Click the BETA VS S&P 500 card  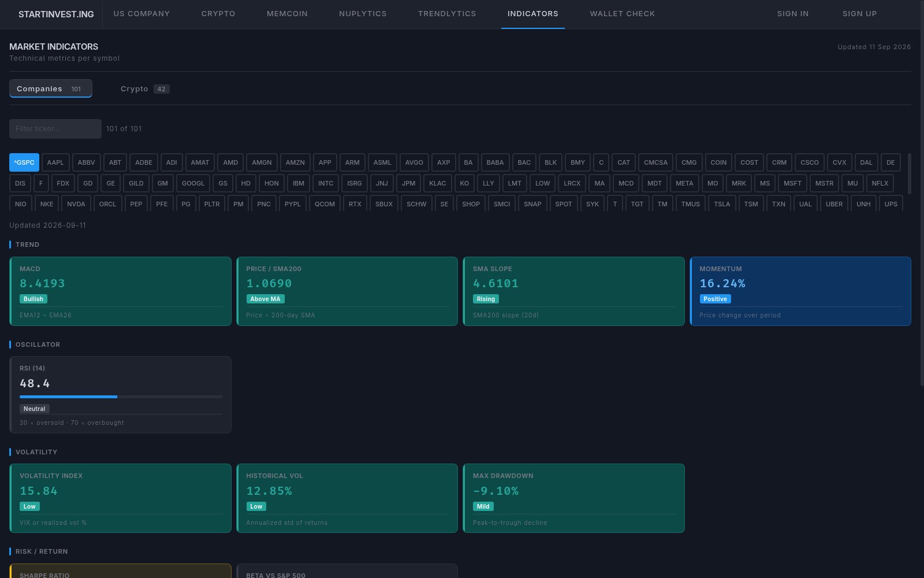click(347, 571)
